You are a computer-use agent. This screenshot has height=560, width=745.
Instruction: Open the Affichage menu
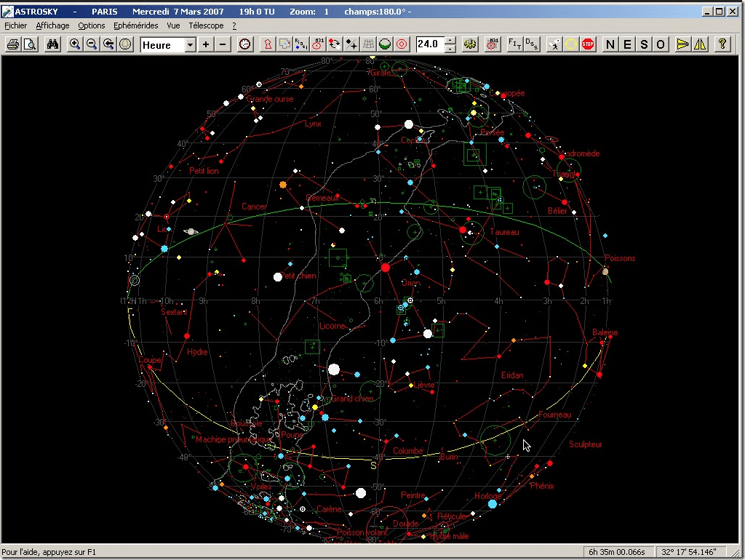tap(52, 25)
